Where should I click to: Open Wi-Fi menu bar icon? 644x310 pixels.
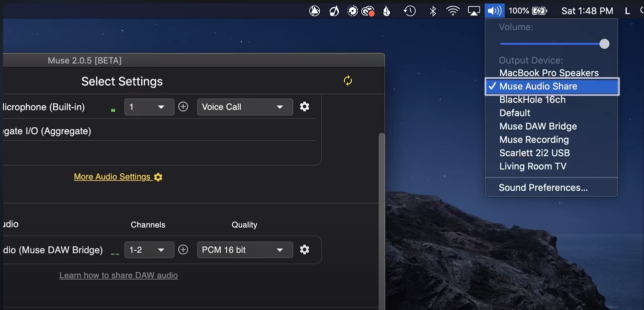[x=453, y=10]
